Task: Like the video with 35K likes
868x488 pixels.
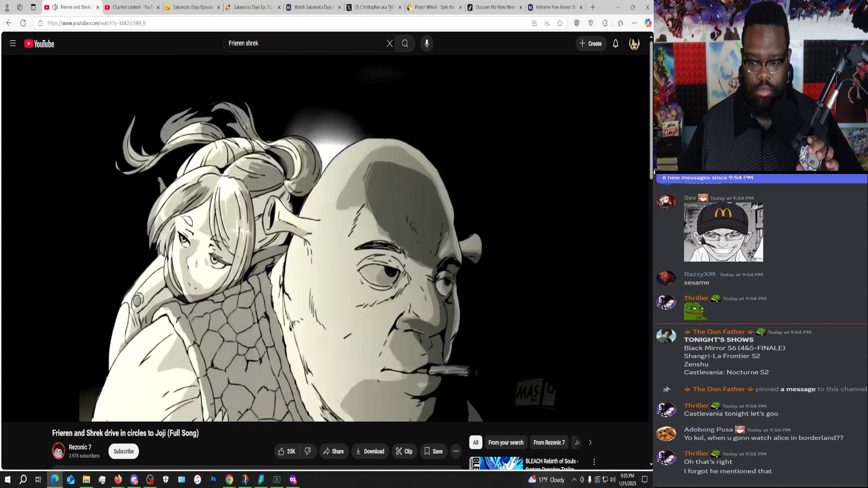Action: pos(287,451)
